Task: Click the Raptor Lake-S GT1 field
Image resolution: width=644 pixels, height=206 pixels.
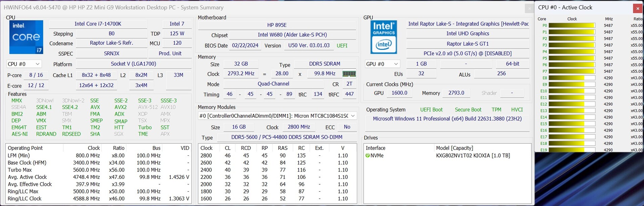Action: point(468,44)
